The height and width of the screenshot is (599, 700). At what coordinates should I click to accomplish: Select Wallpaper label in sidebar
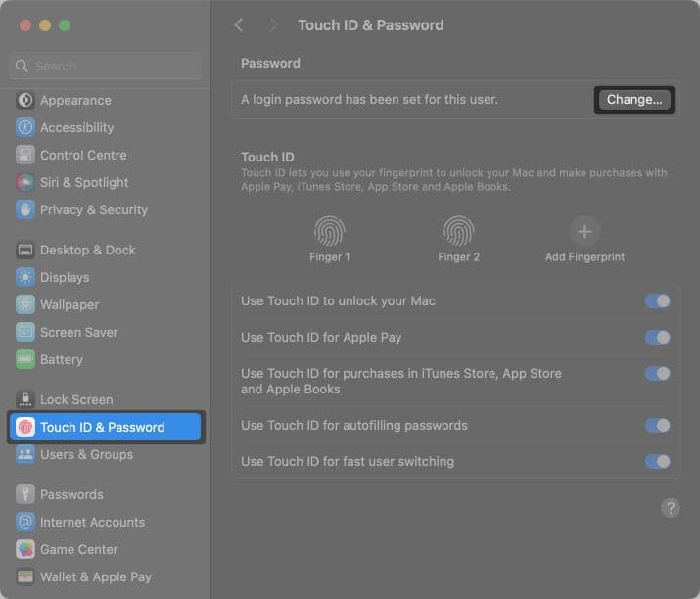[70, 304]
